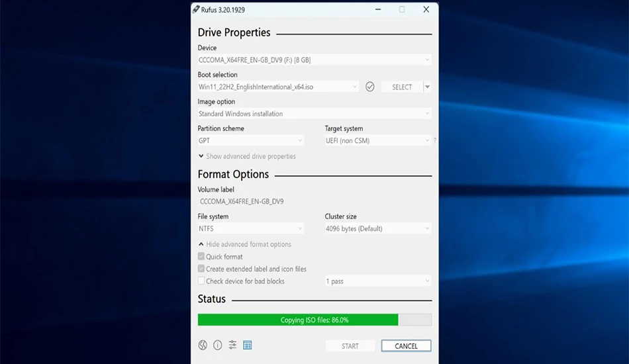Click the SELECT button
This screenshot has height=364, width=629.
tap(402, 87)
